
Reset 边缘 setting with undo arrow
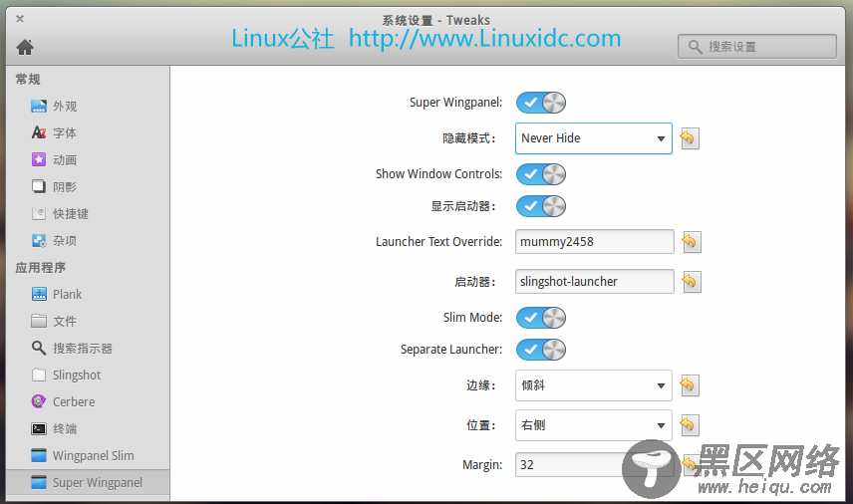[x=690, y=385]
